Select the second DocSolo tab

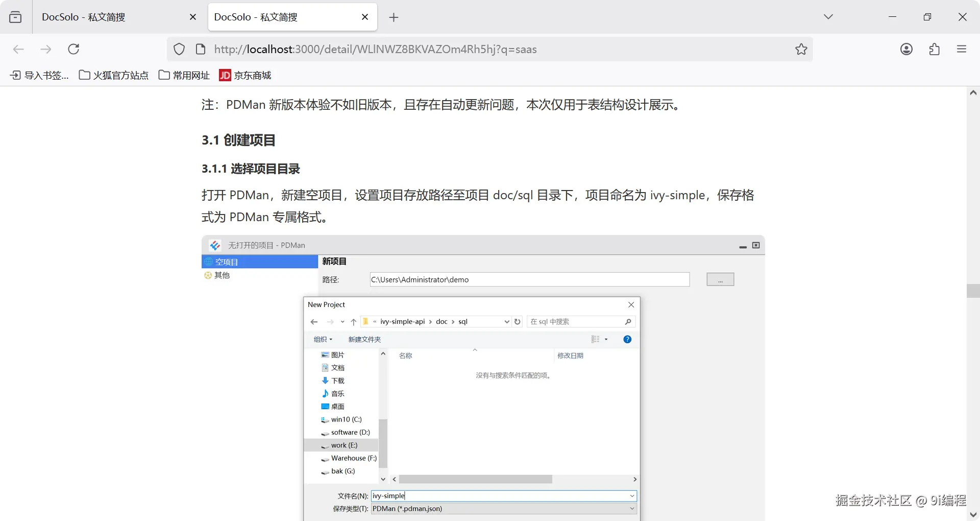click(x=292, y=17)
